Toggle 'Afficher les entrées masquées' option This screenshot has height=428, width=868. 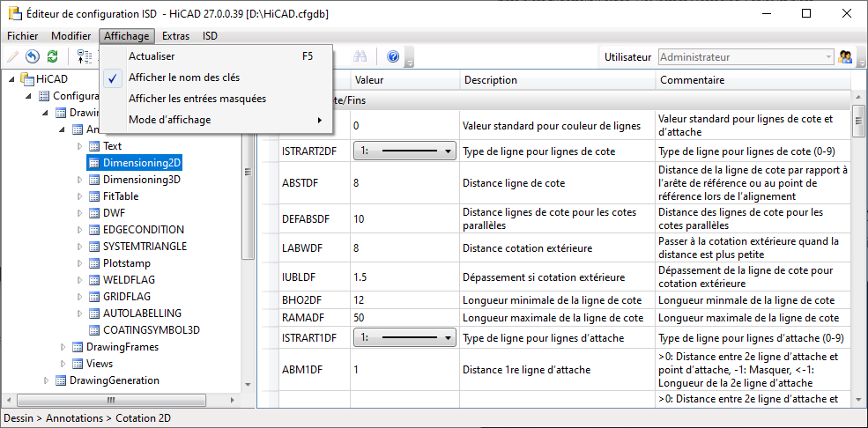pyautogui.click(x=197, y=99)
